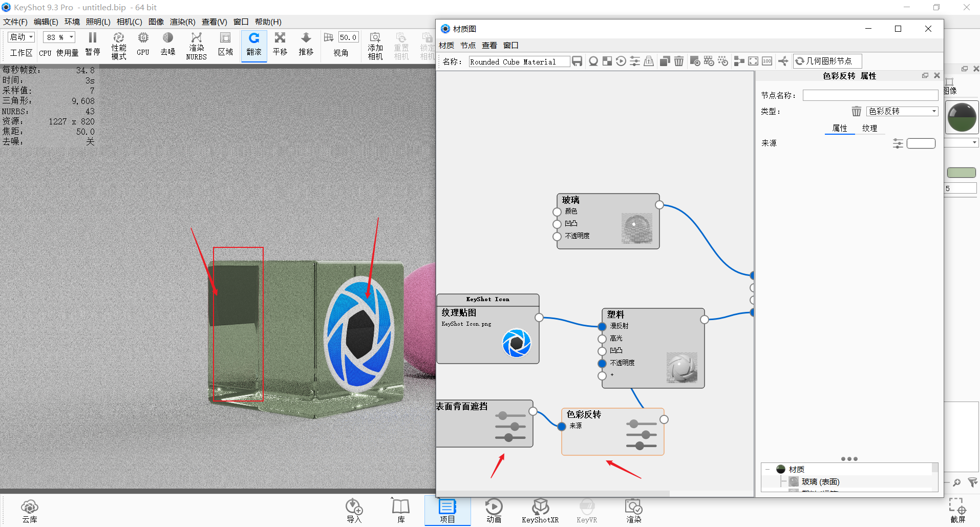
Task: Click the green color swatch in right panel
Action: click(x=962, y=173)
